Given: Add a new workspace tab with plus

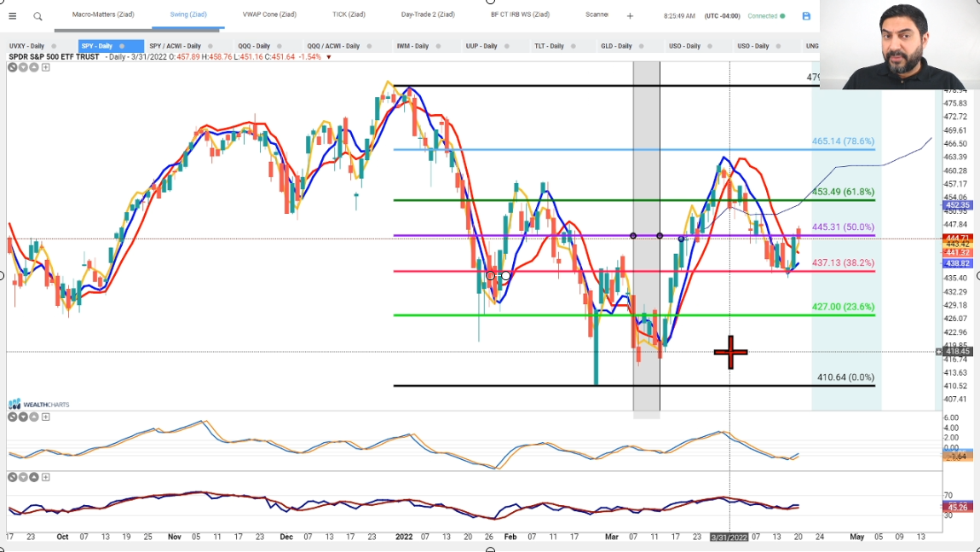Looking at the screenshot, I should click(x=630, y=16).
